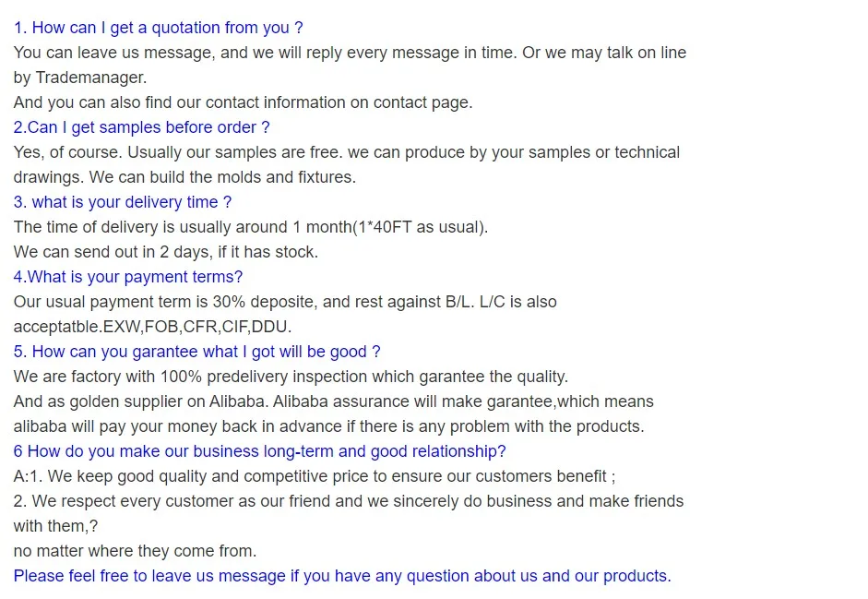Click the line 'by Trademanager.'
Viewport: 868px width, 599px height.
[80, 78]
